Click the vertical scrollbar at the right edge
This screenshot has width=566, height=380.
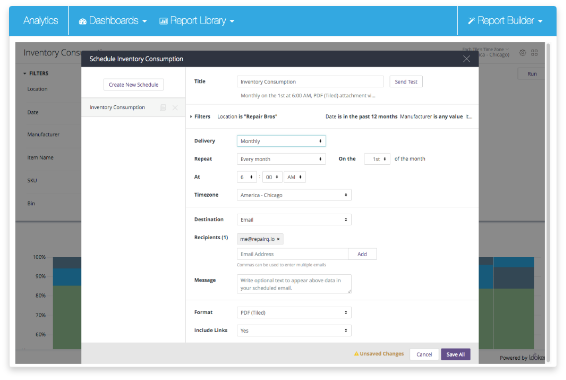pyautogui.click(x=548, y=202)
